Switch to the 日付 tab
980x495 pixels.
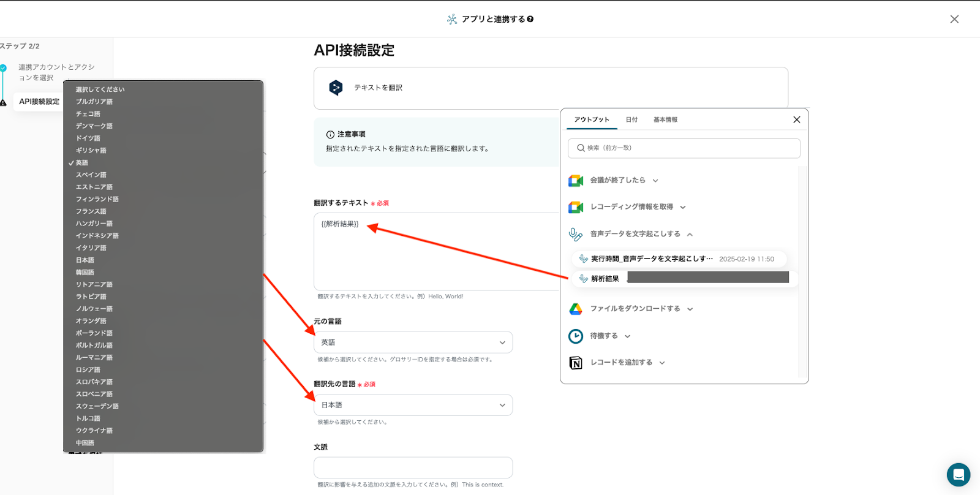point(631,119)
